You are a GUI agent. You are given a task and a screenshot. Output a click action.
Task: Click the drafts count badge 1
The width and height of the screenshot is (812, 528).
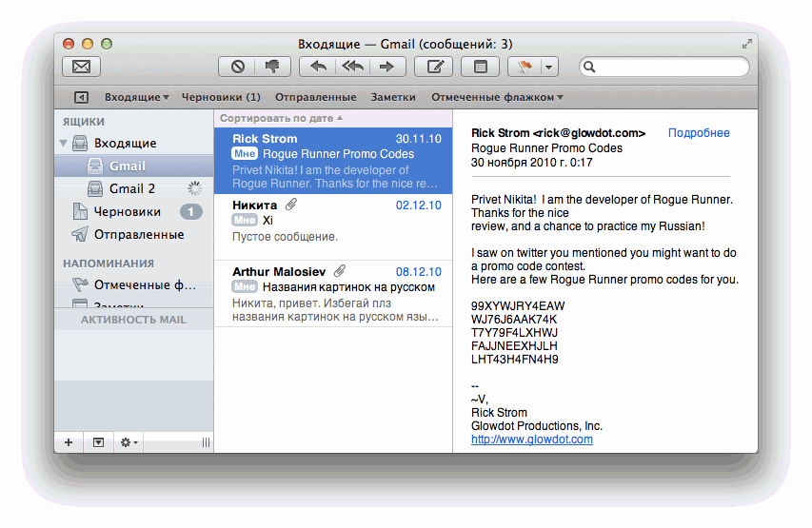190,212
